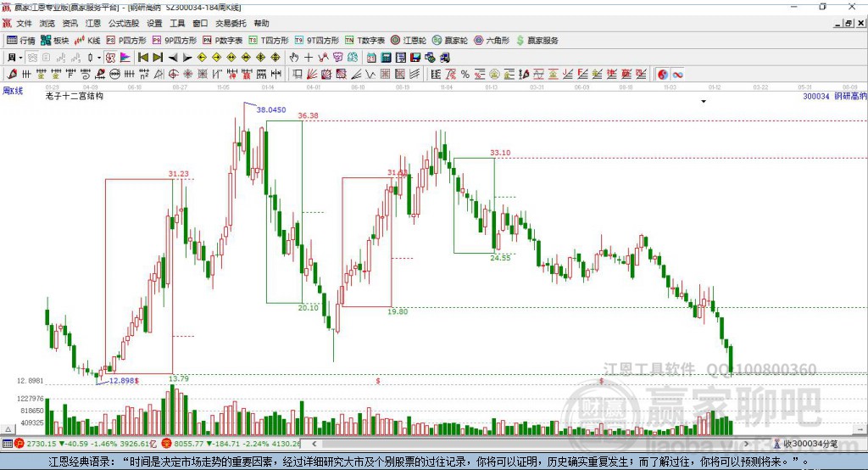Open the T四方形 time square
868x470 pixels.
pyautogui.click(x=269, y=41)
